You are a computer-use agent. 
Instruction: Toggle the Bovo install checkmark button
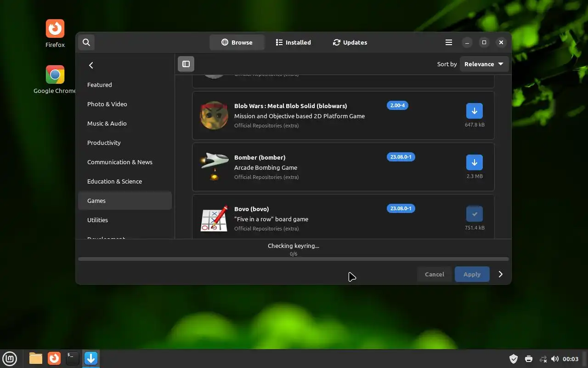pos(475,214)
